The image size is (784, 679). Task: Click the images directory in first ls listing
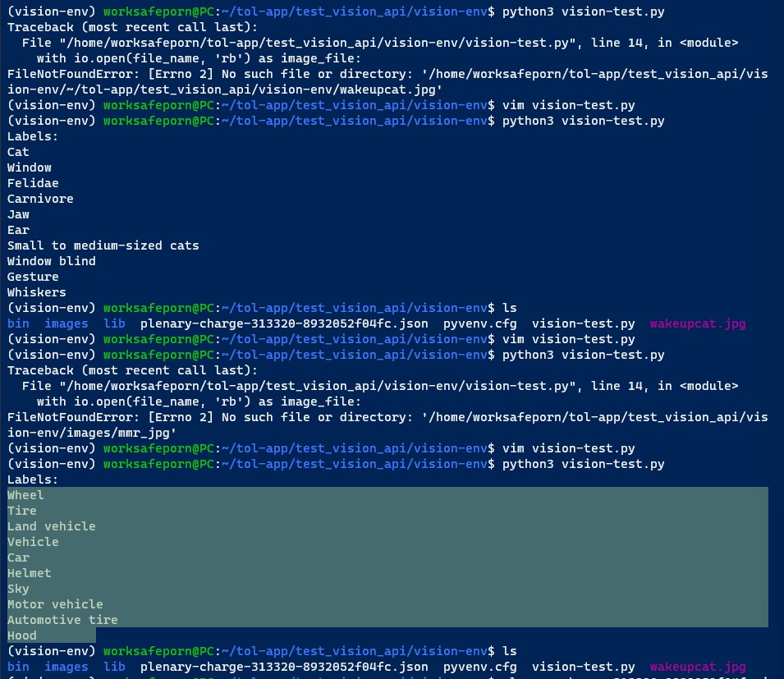66,324
